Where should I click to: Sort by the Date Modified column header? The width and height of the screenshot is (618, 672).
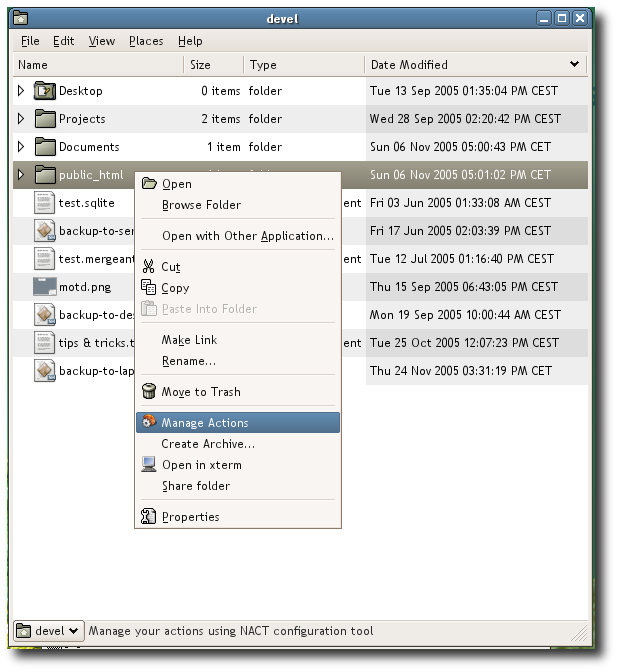point(476,65)
